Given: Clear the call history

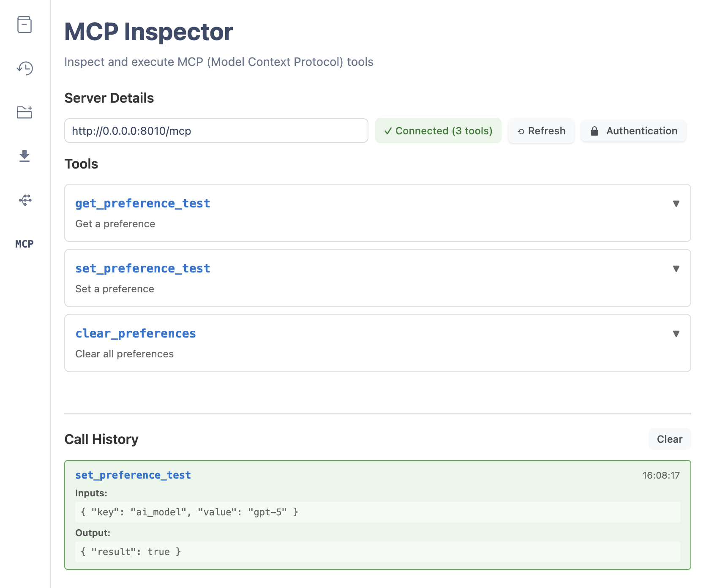Looking at the screenshot, I should tap(669, 439).
